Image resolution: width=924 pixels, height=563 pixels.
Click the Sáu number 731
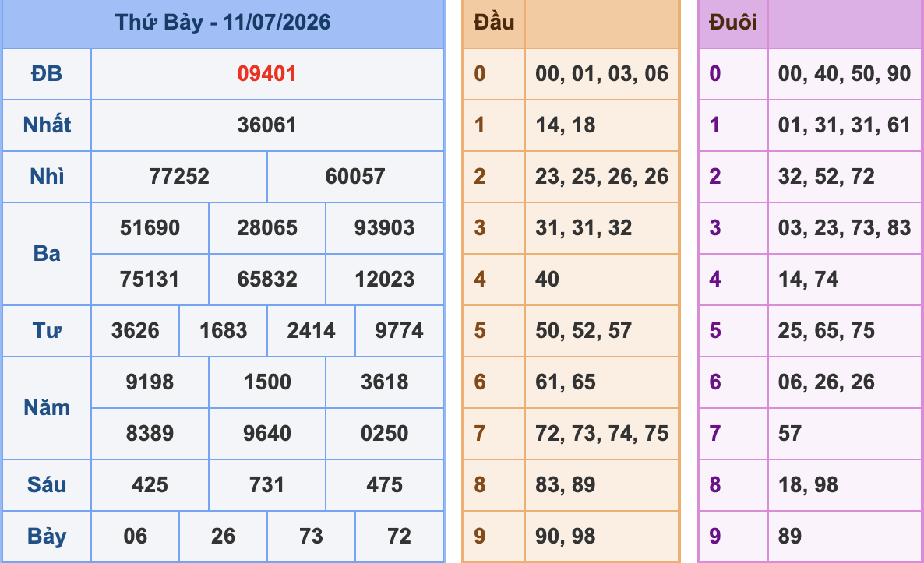[267, 484]
